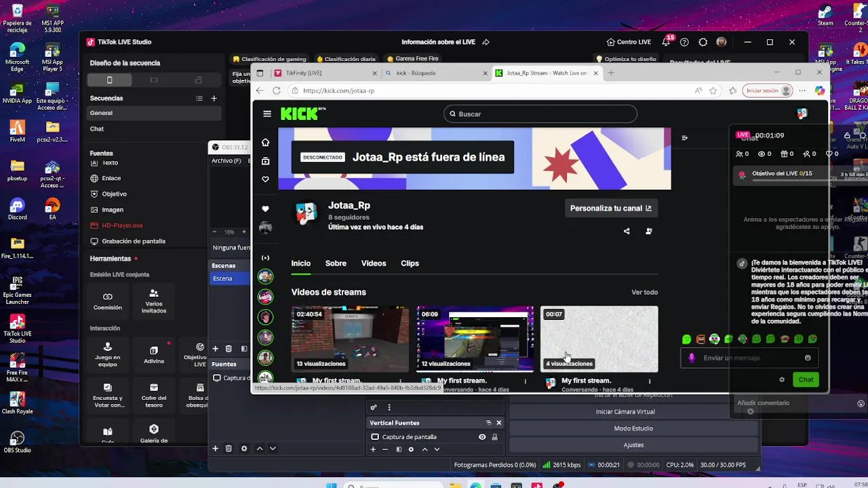Image resolution: width=868 pixels, height=488 pixels.
Task: Open the Archivo (F) menu in OBS
Action: pyautogui.click(x=226, y=161)
